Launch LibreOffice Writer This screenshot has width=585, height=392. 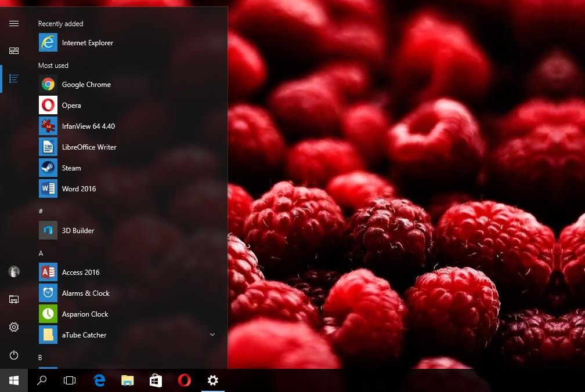click(89, 147)
